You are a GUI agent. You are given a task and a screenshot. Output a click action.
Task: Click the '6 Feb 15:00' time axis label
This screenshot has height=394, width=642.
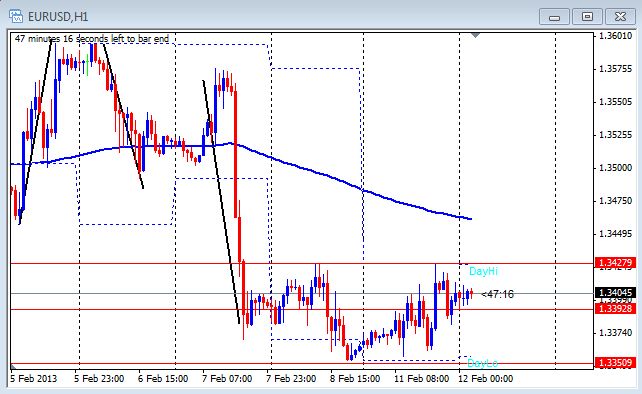163,378
